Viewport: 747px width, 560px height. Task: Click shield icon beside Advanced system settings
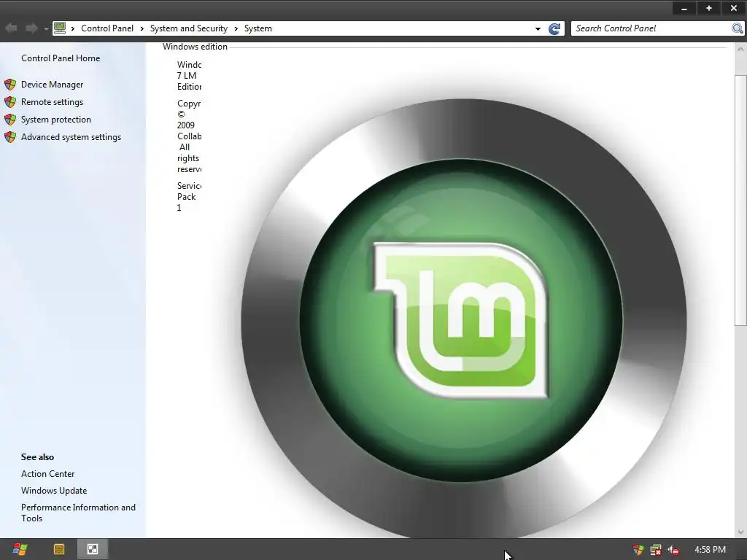10,137
